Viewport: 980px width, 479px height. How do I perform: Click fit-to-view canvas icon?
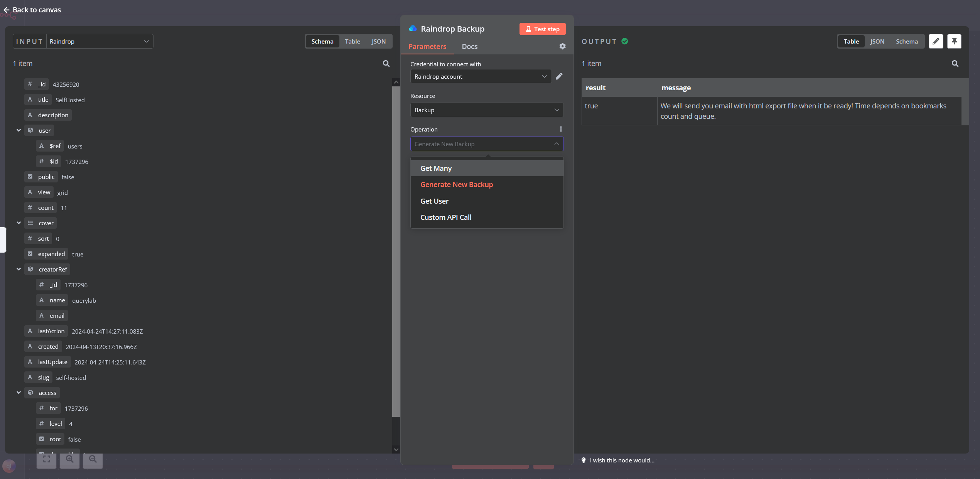coord(47,459)
